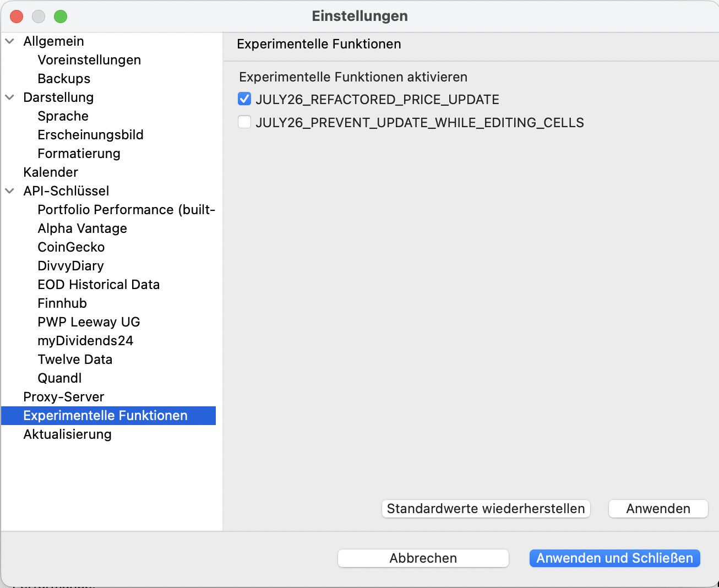Open Alpha Vantage API key settings
This screenshot has height=588, width=719.
pyautogui.click(x=82, y=228)
